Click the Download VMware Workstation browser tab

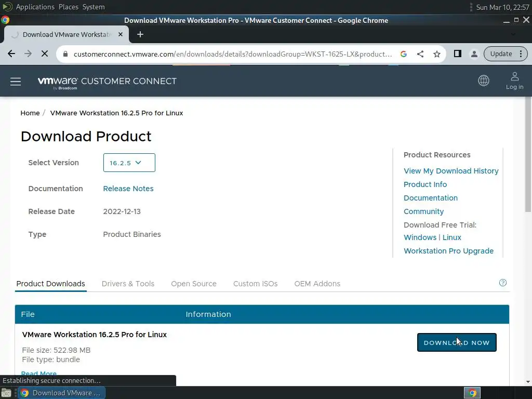[67, 34]
